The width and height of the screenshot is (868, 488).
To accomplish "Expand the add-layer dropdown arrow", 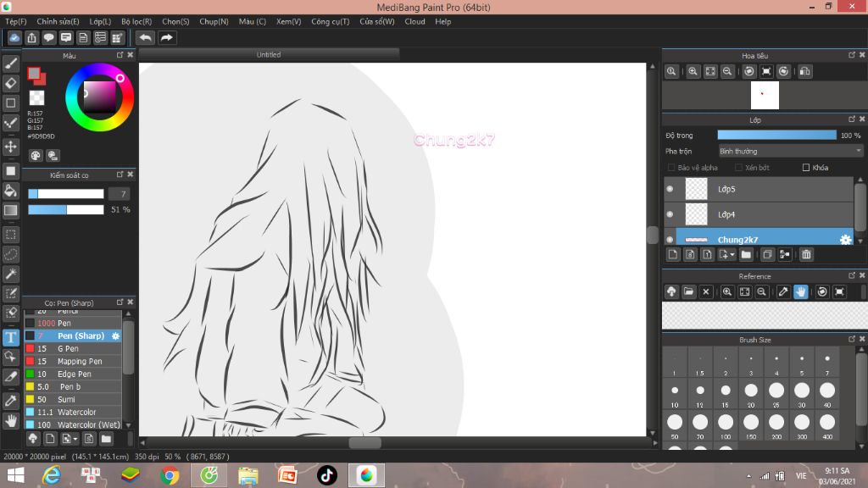I will click(x=732, y=254).
